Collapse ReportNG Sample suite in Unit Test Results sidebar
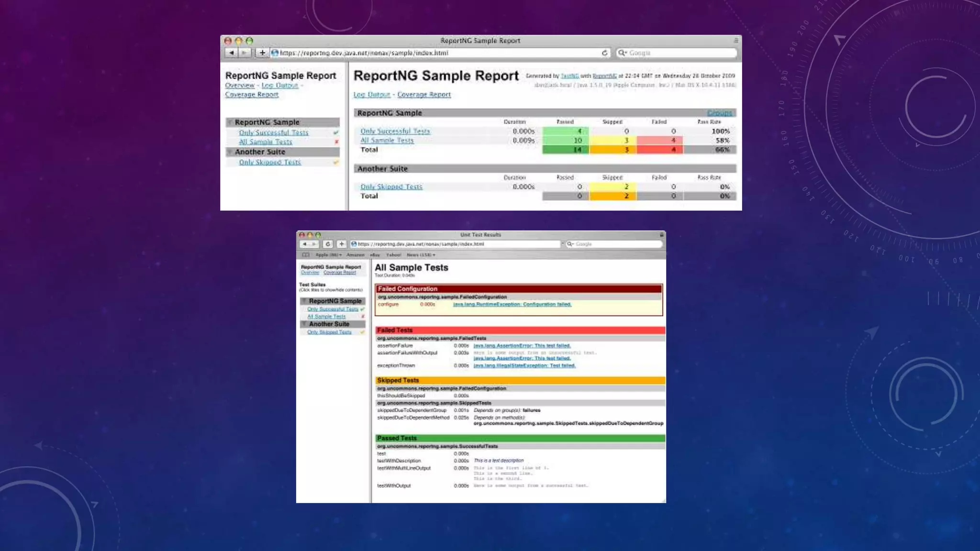Screen dimensions: 980x551 pyautogui.click(x=304, y=301)
